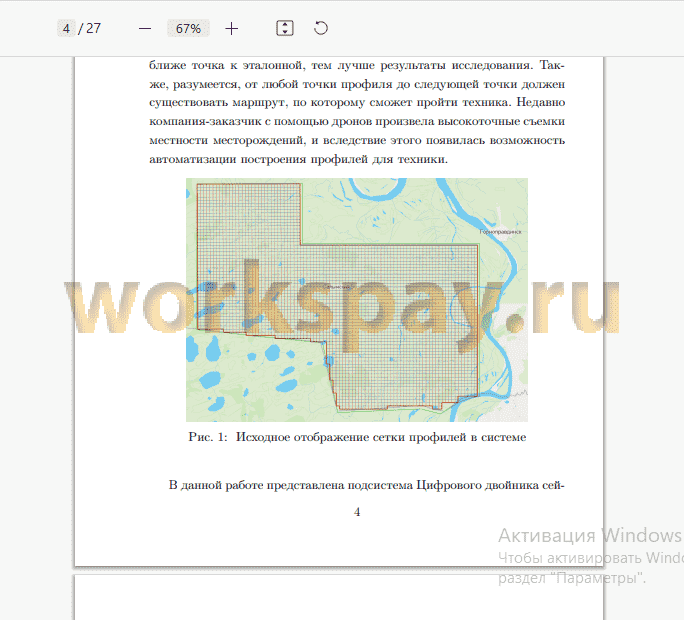
Task: Click the page number 4 at page bottom
Action: pyautogui.click(x=357, y=512)
